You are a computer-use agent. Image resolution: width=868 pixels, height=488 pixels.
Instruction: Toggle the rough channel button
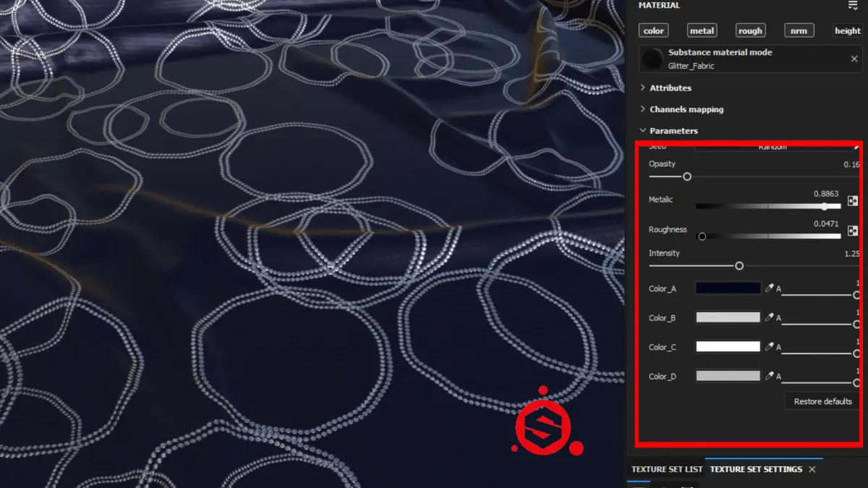pos(751,30)
